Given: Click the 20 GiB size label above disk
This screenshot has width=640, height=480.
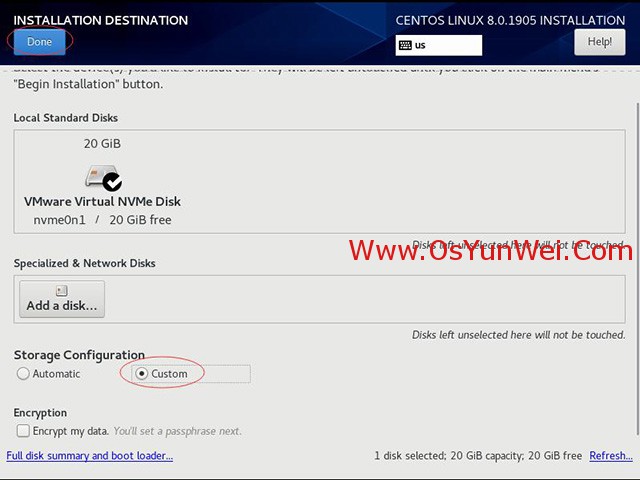Looking at the screenshot, I should (x=102, y=144).
